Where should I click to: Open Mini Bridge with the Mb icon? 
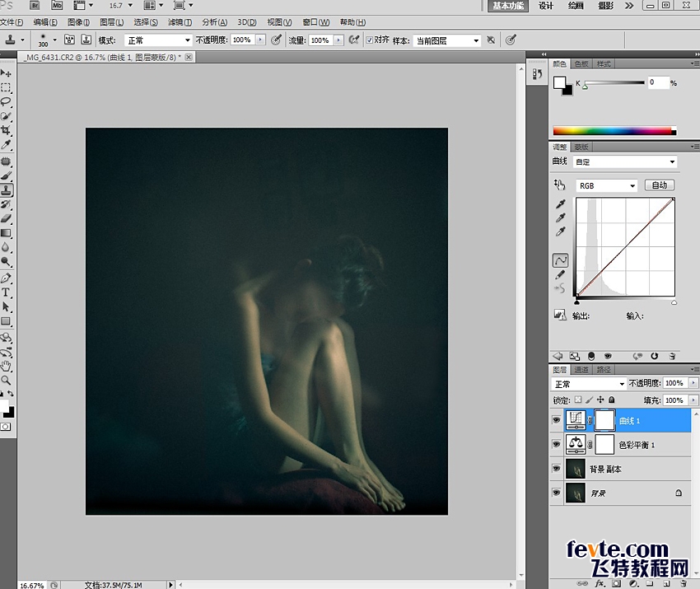pos(57,6)
